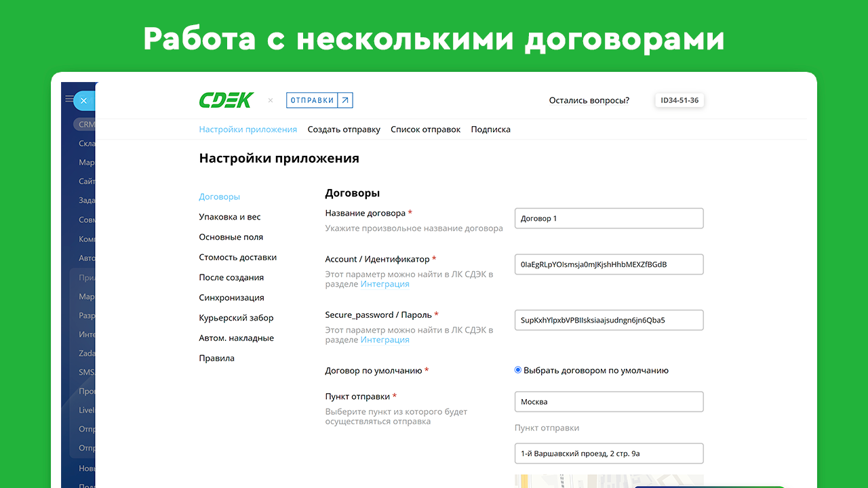The width and height of the screenshot is (868, 488).
Task: Click the CDEK logo
Action: 226,100
